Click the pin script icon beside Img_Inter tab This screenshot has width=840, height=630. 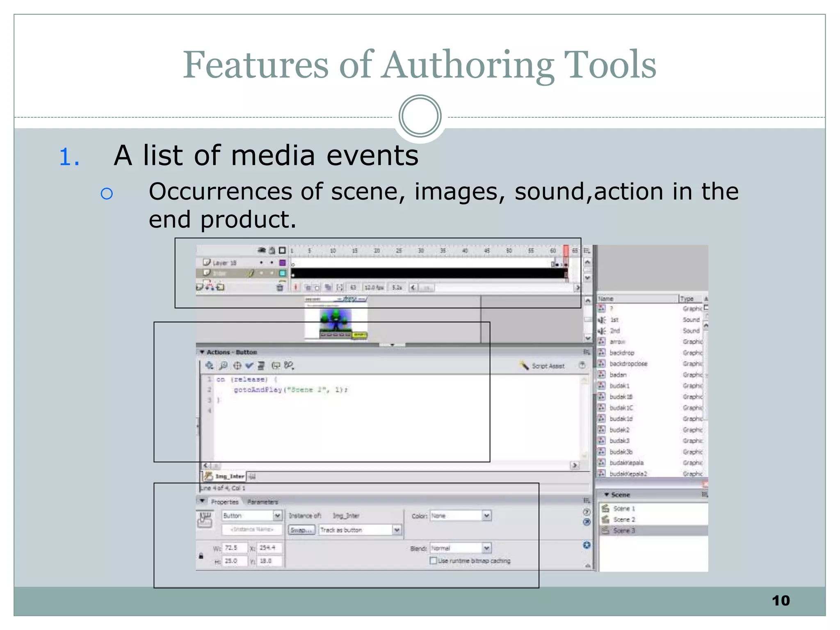pyautogui.click(x=252, y=476)
